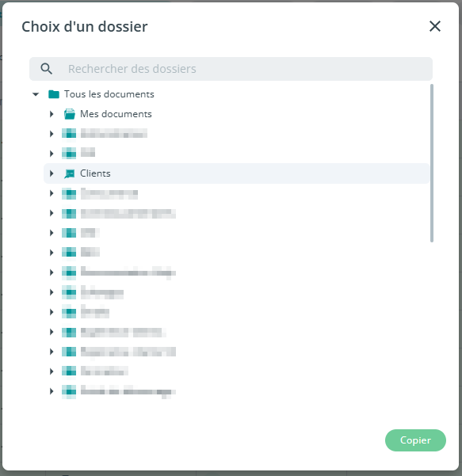462x476 pixels.
Task: Click the blurred folder icon just above Clients
Action: tap(69, 153)
